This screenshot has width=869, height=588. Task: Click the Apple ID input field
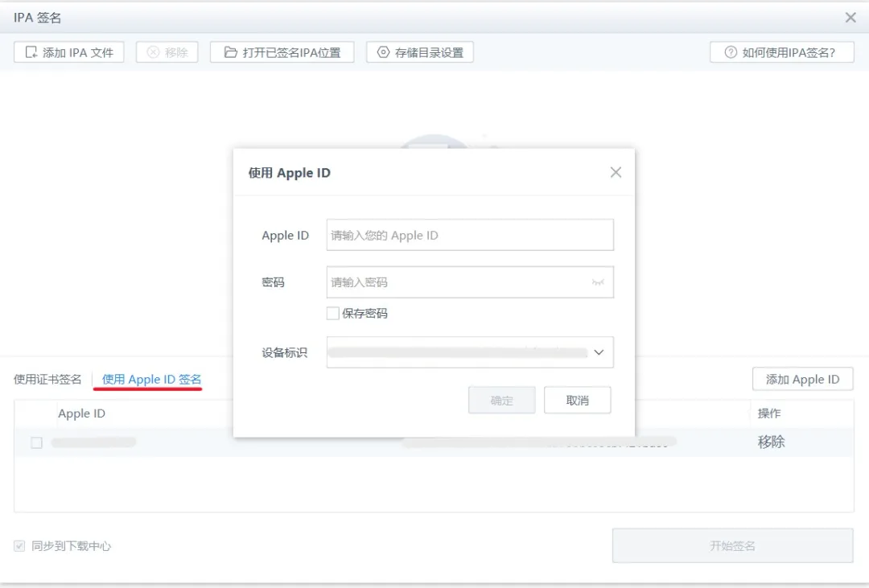470,235
